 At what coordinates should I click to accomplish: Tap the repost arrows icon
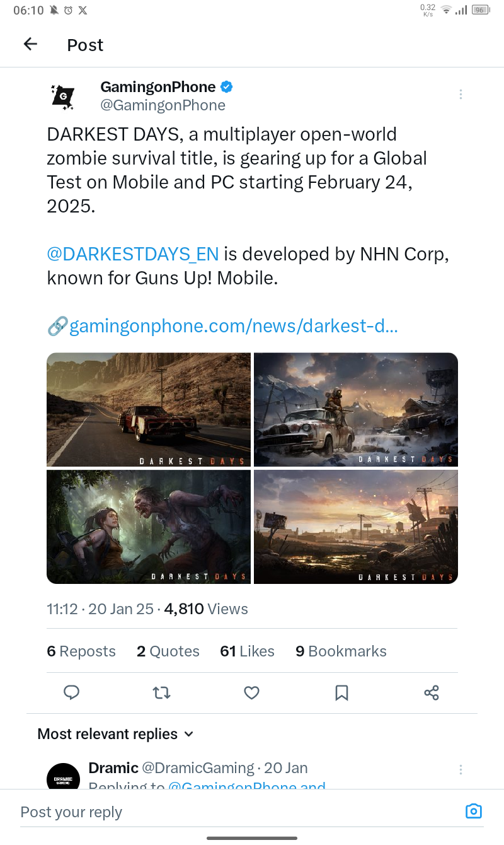(162, 693)
